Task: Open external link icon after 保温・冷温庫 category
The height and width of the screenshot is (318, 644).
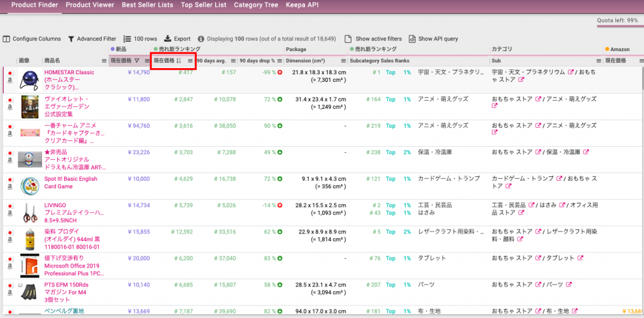Action: click(586, 152)
